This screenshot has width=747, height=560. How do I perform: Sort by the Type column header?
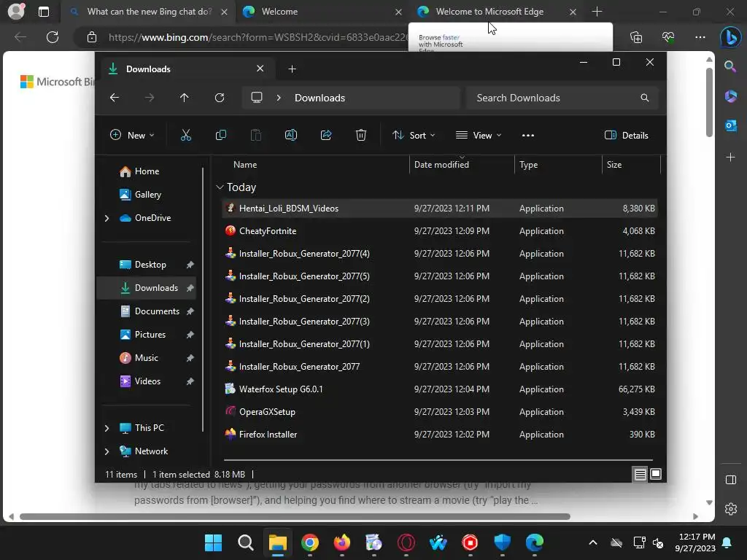[x=558, y=165]
